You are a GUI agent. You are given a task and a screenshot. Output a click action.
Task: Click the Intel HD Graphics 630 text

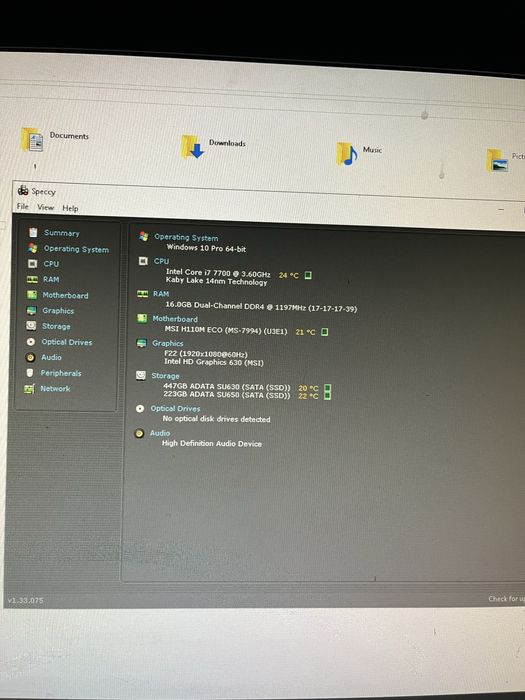213,362
